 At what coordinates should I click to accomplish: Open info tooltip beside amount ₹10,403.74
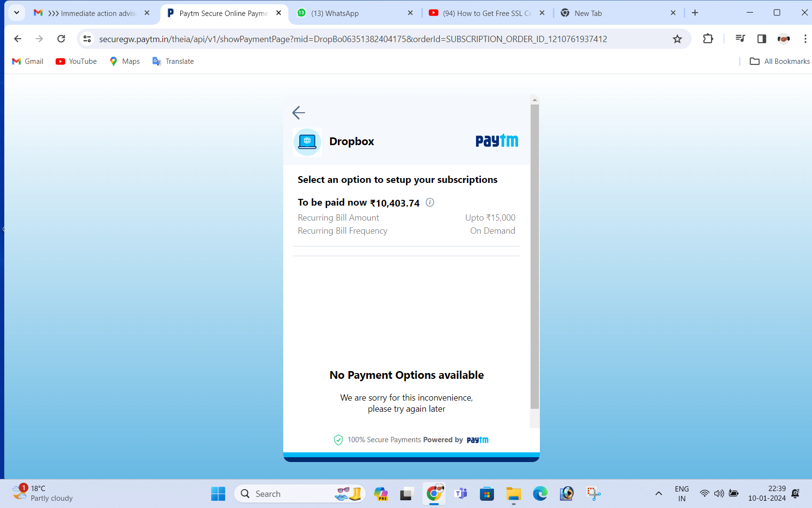430,202
